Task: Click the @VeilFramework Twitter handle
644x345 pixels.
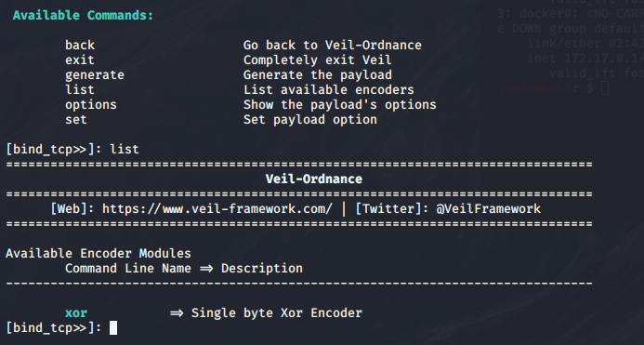Action: point(488,209)
